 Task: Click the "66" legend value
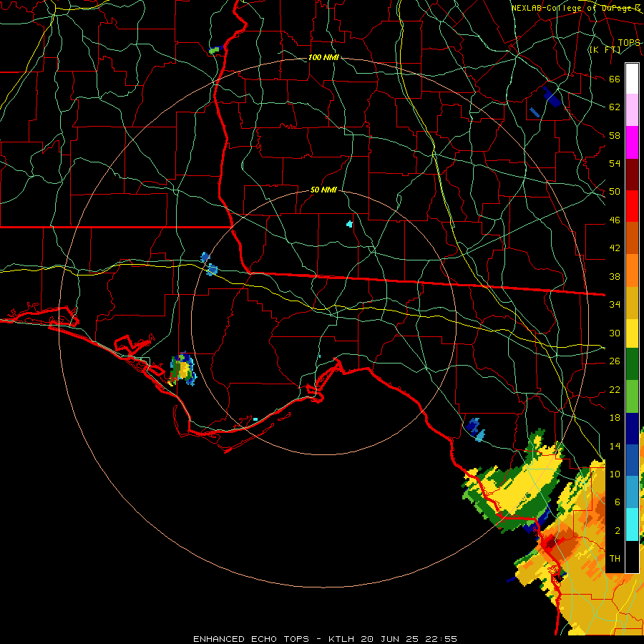coord(615,79)
